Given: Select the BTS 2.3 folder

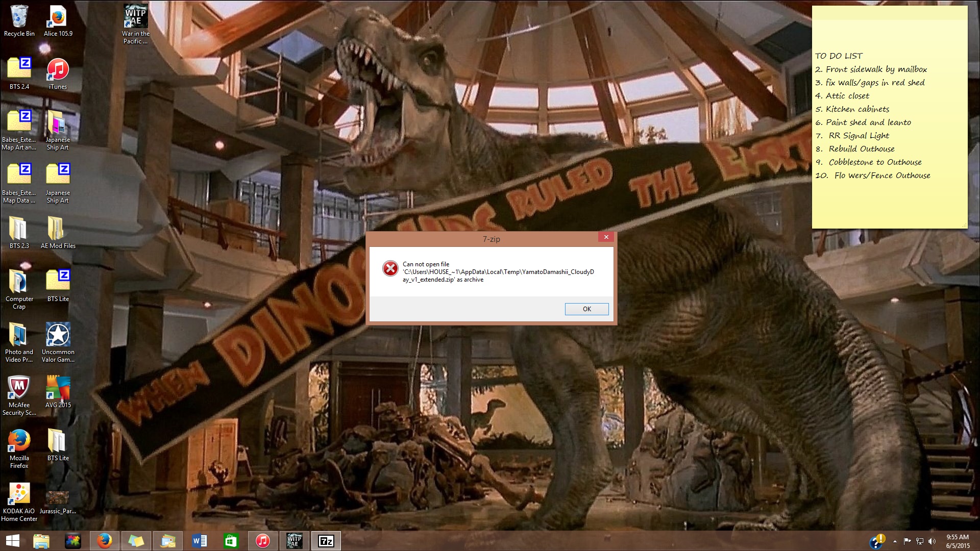Looking at the screenshot, I should point(19,233).
